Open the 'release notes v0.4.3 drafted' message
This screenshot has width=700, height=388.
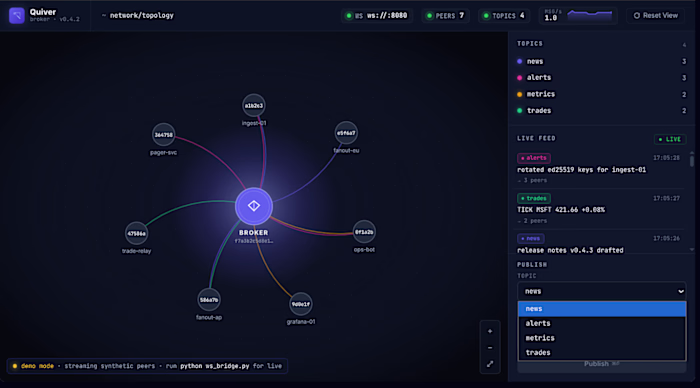(x=570, y=250)
